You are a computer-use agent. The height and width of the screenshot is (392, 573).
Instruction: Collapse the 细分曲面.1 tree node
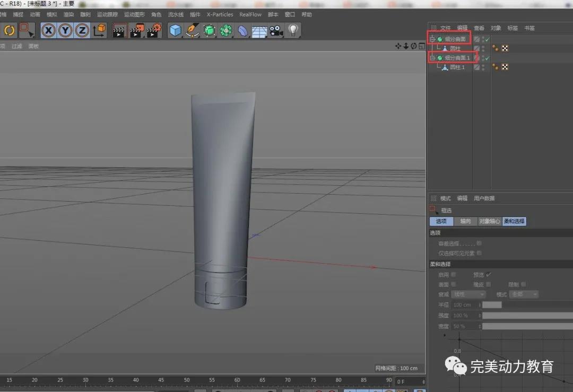click(432, 58)
